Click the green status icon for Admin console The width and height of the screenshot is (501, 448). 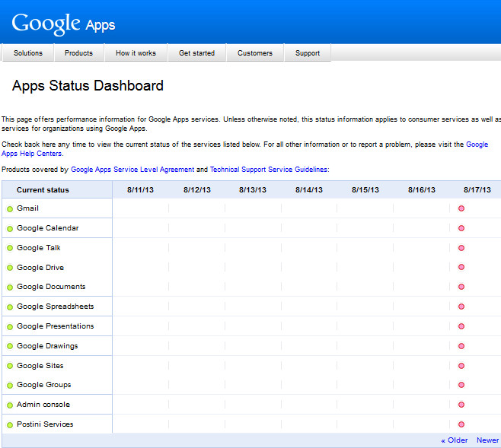(10, 405)
